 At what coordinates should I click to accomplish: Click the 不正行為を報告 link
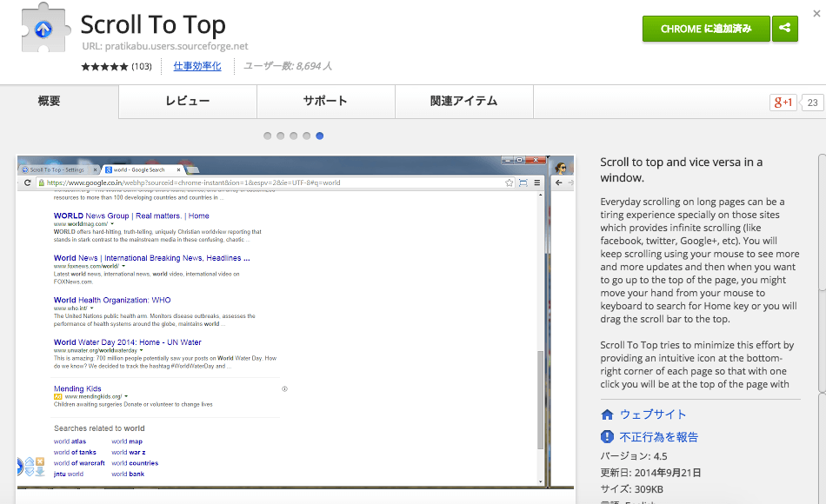pyautogui.click(x=658, y=437)
